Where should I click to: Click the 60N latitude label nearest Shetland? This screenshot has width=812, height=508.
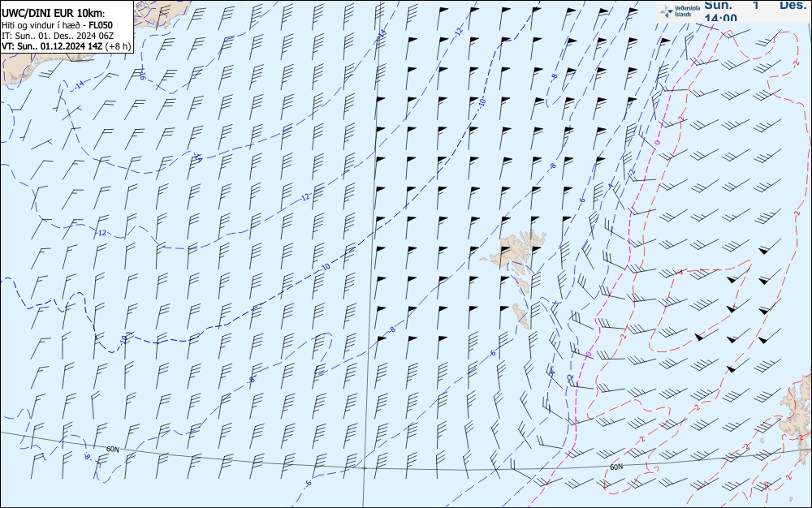click(616, 467)
